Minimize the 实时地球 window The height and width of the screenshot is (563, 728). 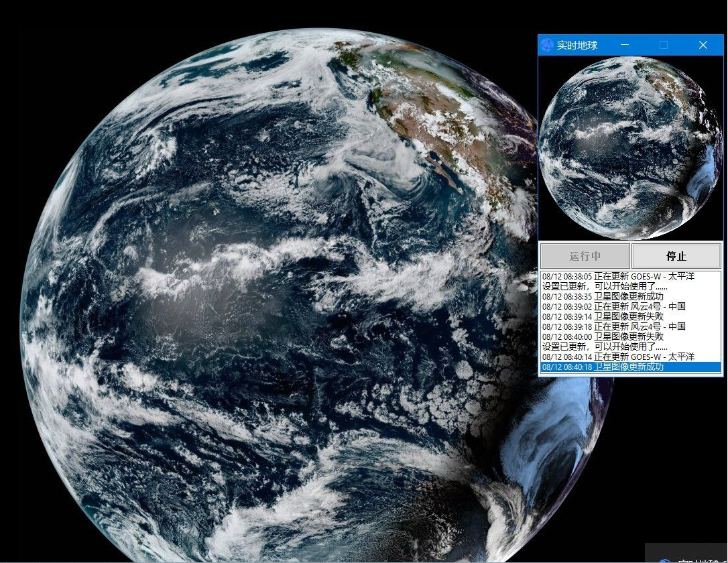tap(625, 45)
